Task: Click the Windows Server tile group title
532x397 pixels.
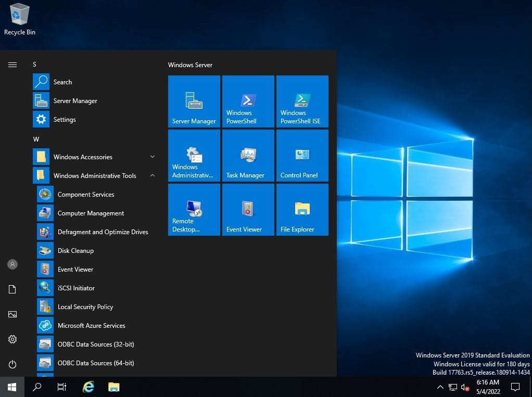Action: [190, 65]
